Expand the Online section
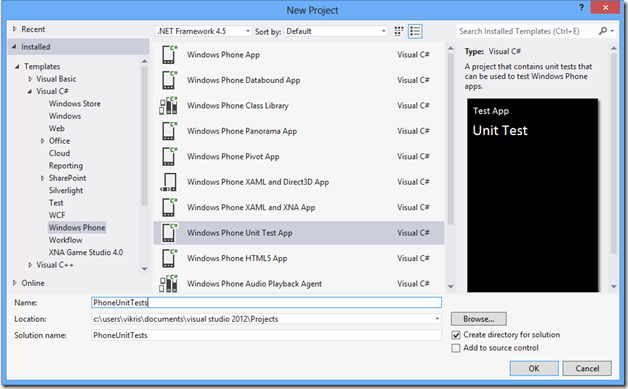628x389 pixels. 15,283
